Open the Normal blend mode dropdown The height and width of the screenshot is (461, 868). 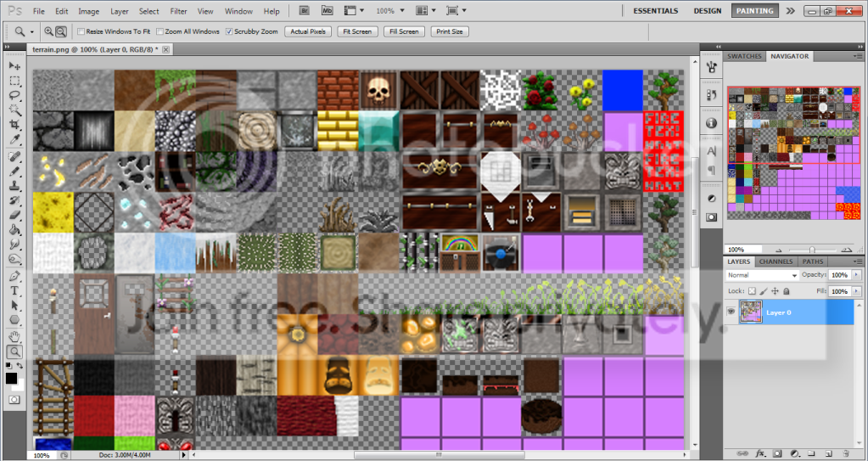tap(762, 275)
